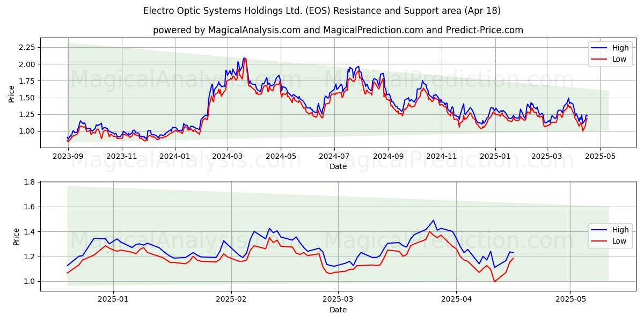Click the 1.6 tick on the lower price axis
The height and width of the screenshot is (322, 644).
click(x=29, y=207)
